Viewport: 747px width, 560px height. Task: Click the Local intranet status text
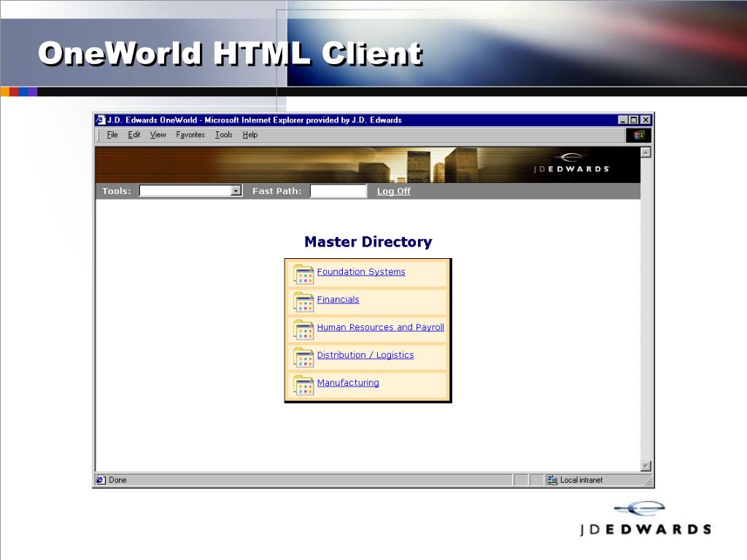click(x=581, y=480)
